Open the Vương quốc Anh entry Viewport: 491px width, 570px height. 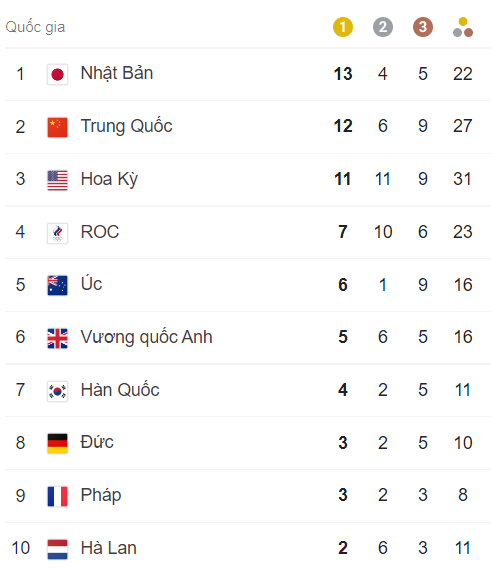(x=146, y=337)
